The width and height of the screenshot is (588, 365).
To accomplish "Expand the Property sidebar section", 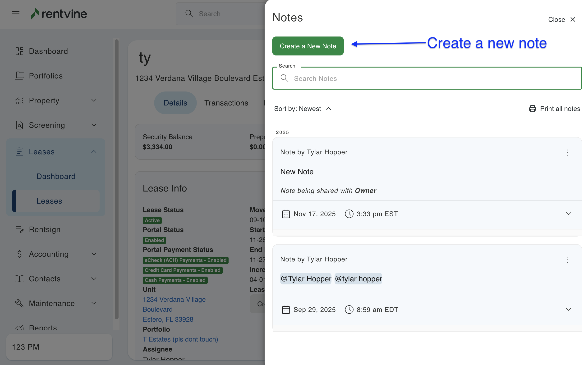I will pyautogui.click(x=94, y=100).
